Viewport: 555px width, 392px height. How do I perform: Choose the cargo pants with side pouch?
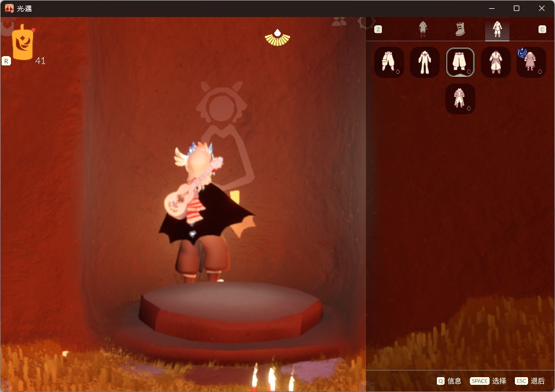point(389,62)
